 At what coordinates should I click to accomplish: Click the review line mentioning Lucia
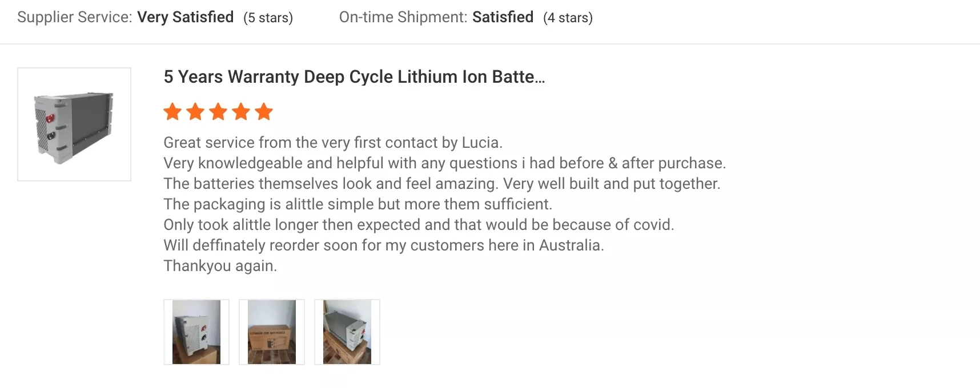click(x=333, y=143)
